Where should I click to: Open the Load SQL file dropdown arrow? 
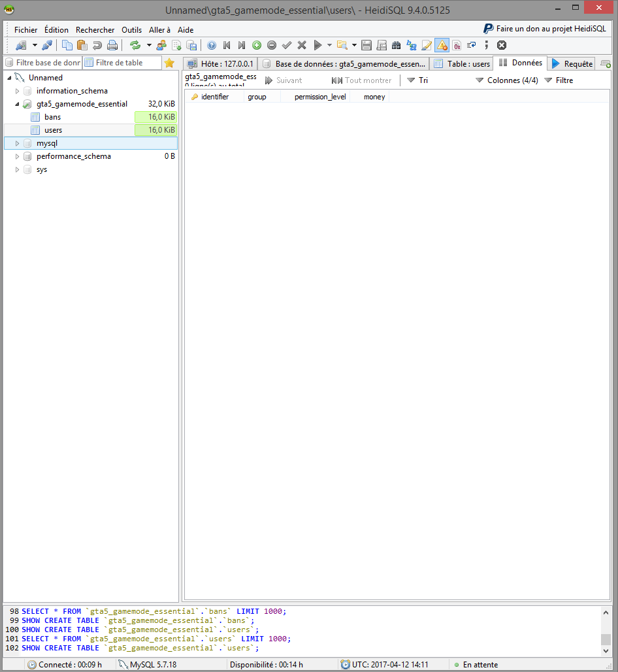[x=354, y=45]
